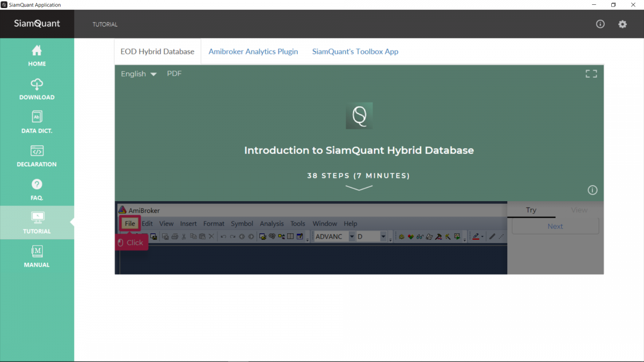Switch to Amibroker Analytics Plugin tab
Screen dimensions: 644x362
tap(253, 51)
